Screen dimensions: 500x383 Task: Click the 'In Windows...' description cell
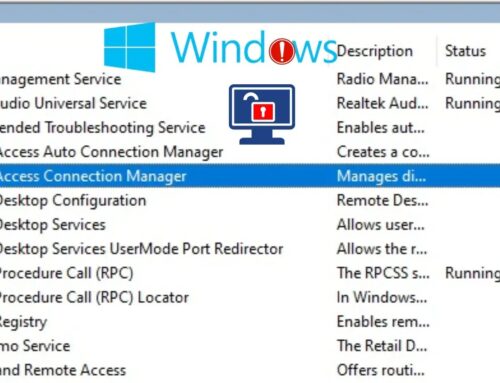382,297
